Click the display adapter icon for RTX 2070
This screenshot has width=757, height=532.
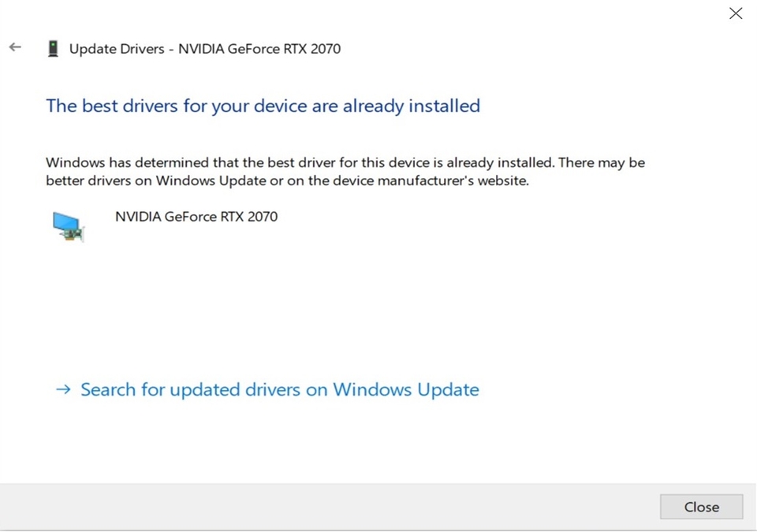pyautogui.click(x=69, y=226)
